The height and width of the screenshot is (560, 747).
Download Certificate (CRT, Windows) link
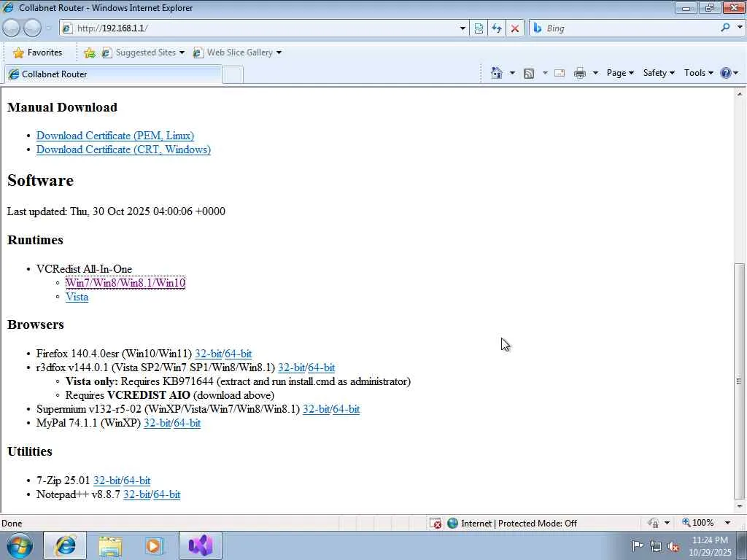click(123, 149)
